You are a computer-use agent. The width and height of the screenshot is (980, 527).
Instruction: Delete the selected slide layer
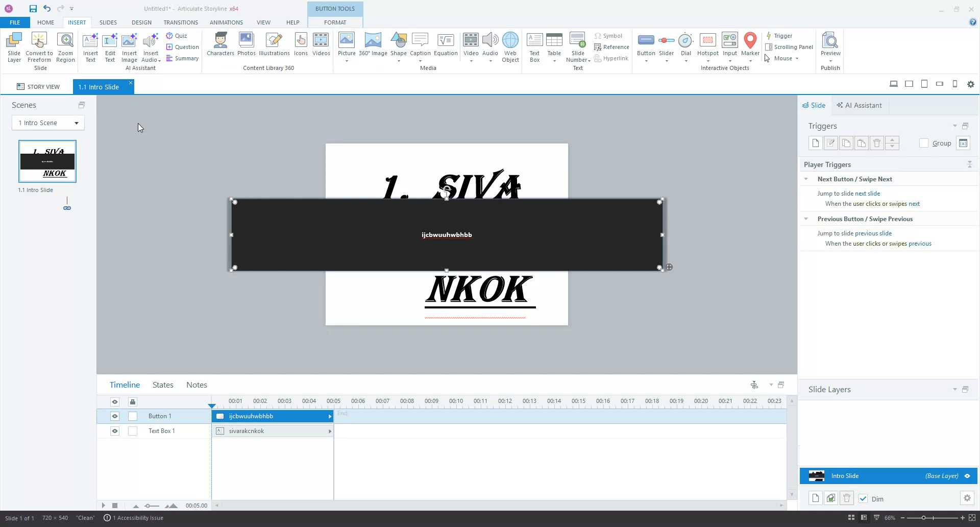point(847,498)
